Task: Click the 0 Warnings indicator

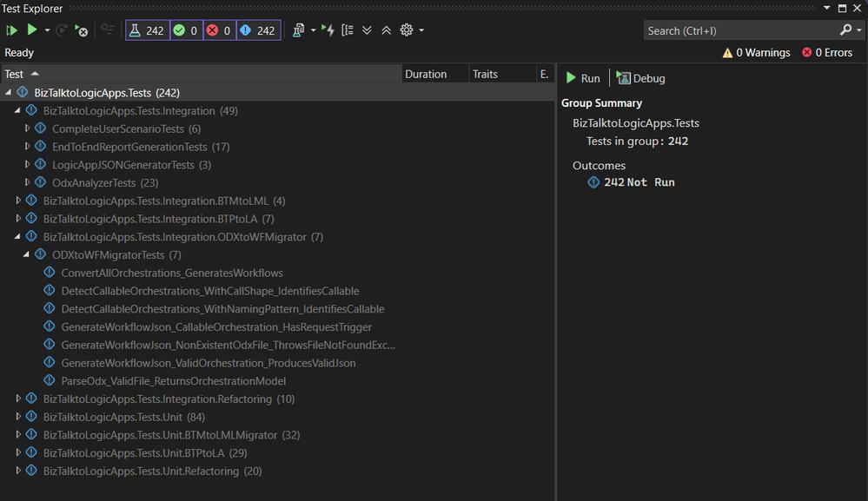Action: tap(756, 53)
